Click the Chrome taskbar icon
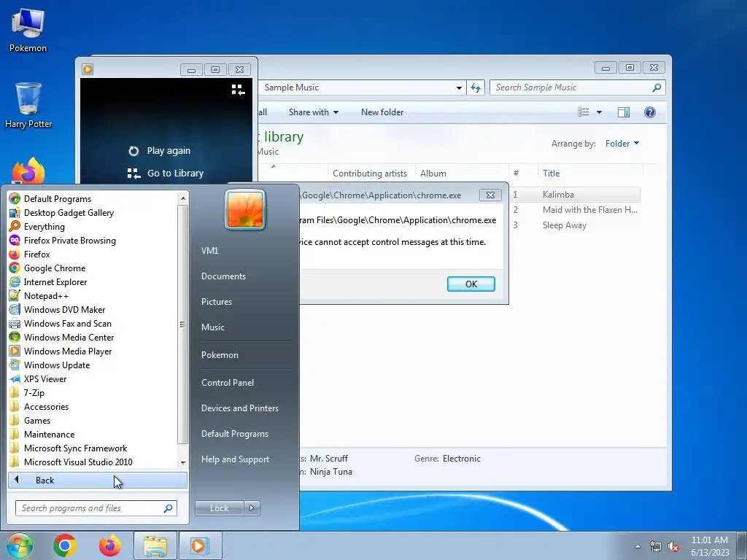This screenshot has height=560, width=747. click(x=65, y=545)
